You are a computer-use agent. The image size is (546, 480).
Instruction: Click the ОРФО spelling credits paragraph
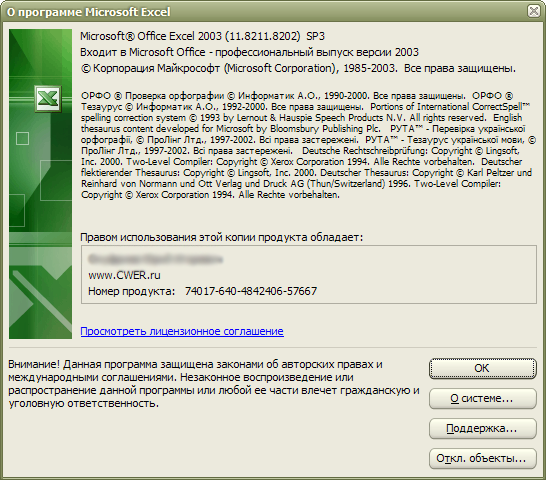tap(308, 145)
